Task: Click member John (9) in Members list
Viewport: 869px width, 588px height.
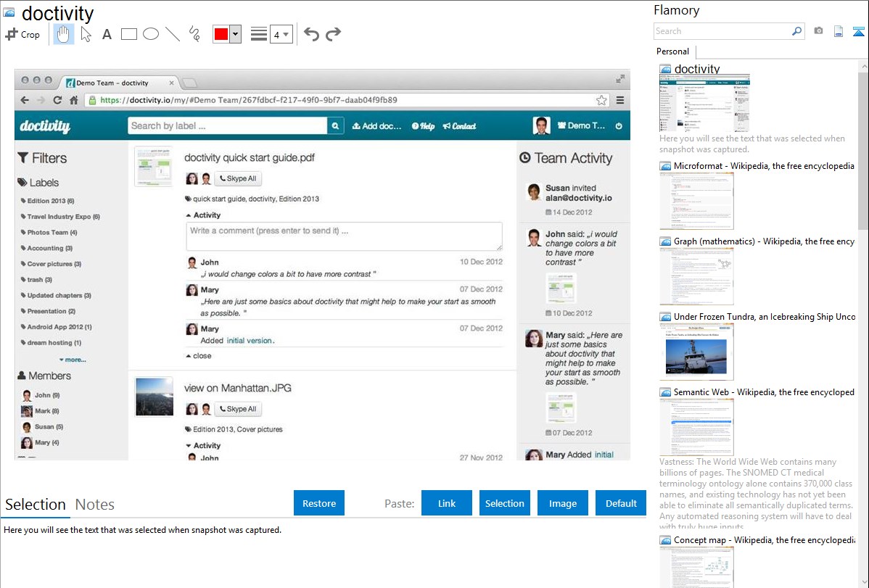Action: click(x=41, y=395)
